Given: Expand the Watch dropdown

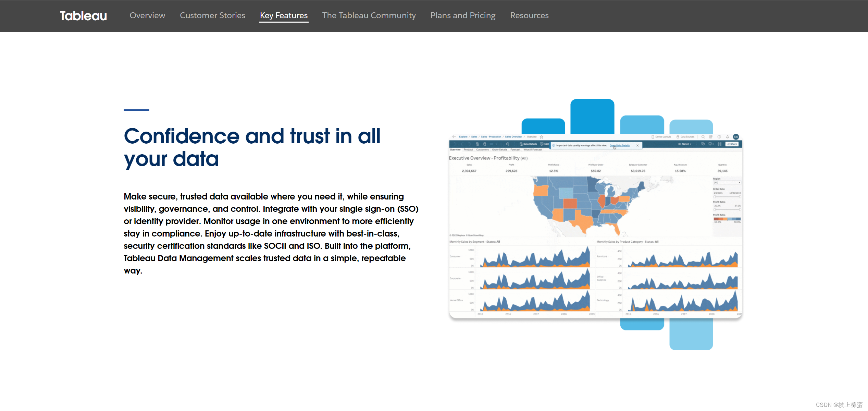Looking at the screenshot, I should point(684,144).
